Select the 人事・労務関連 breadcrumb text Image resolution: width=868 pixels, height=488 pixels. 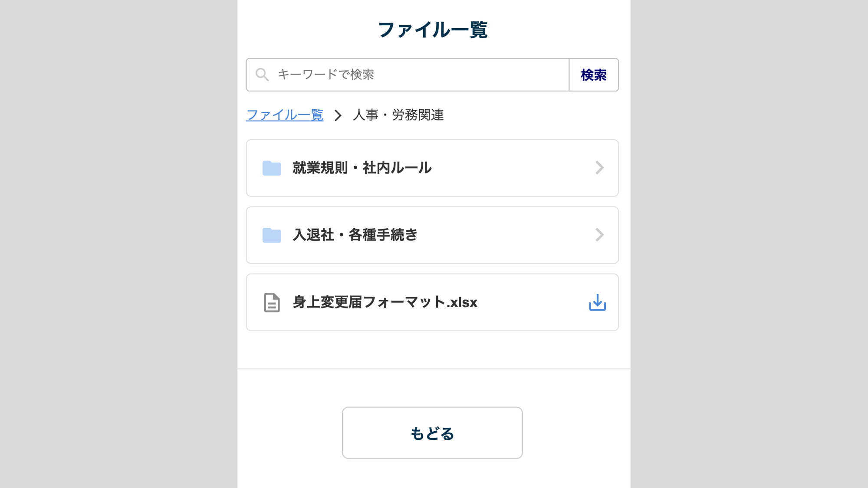398,115
